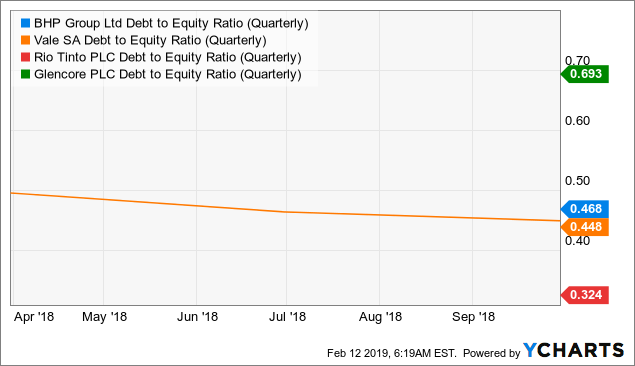Click the red Rio Tinto legend color square
This screenshot has height=366, width=635.
pyautogui.click(x=26, y=57)
